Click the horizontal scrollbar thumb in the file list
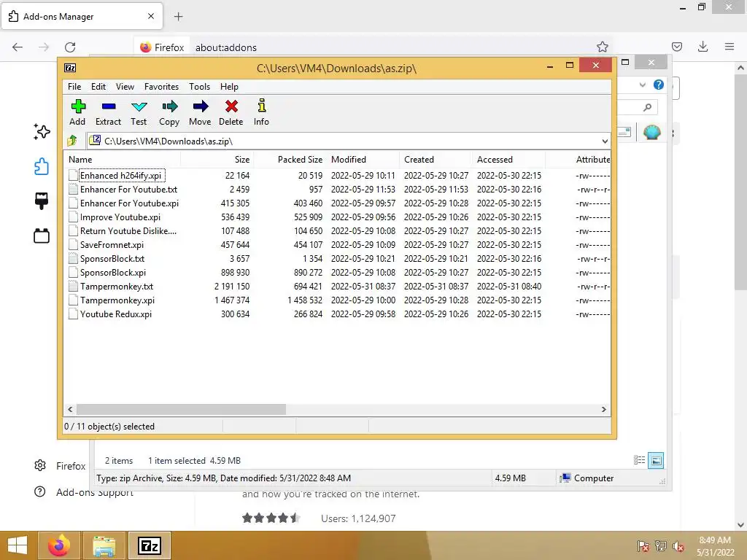 (181, 409)
